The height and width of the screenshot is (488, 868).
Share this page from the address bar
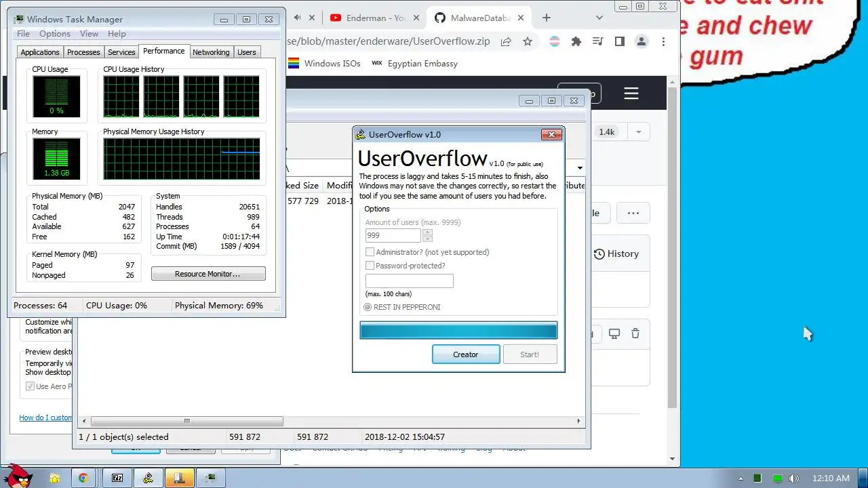[506, 41]
